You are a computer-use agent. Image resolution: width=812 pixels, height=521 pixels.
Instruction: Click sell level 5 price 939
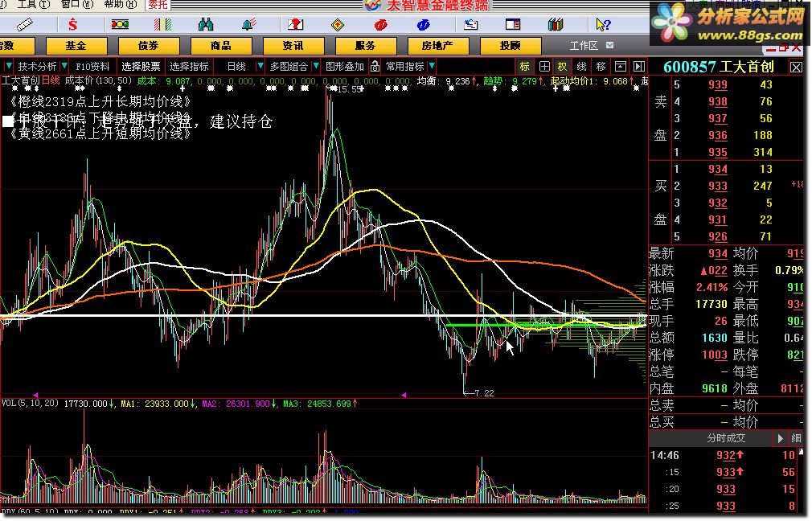tap(718, 84)
